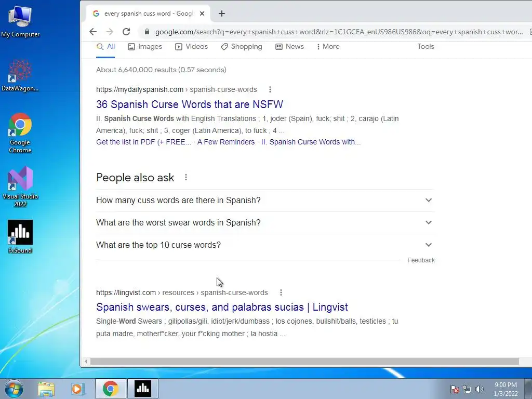Click the Feedback link
Screen dimensions: 532x399
[421, 260]
